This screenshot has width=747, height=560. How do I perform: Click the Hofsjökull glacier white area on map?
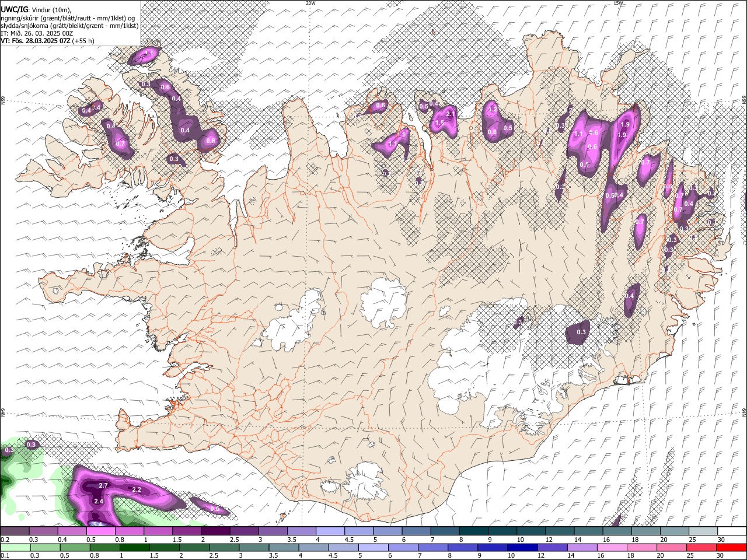[383, 302]
